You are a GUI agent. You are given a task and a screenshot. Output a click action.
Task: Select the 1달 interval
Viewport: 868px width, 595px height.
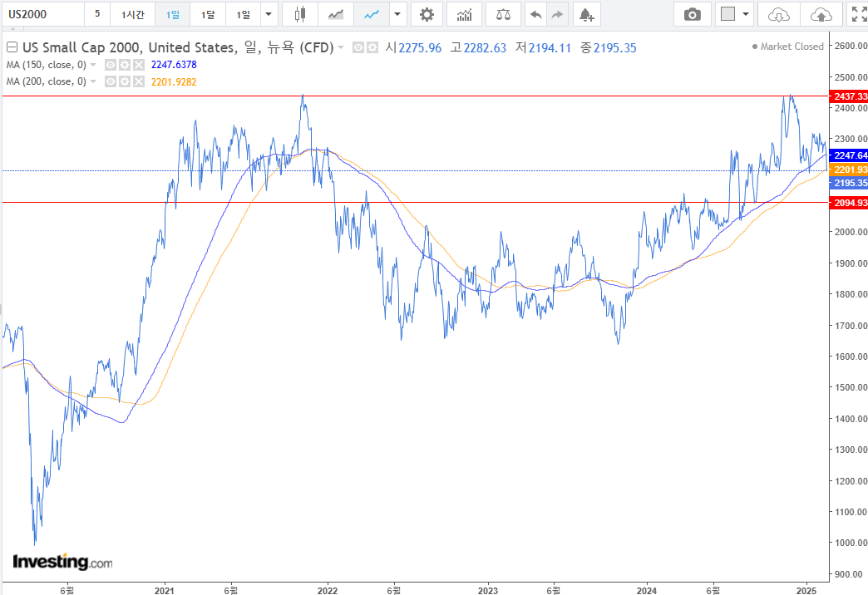[208, 14]
